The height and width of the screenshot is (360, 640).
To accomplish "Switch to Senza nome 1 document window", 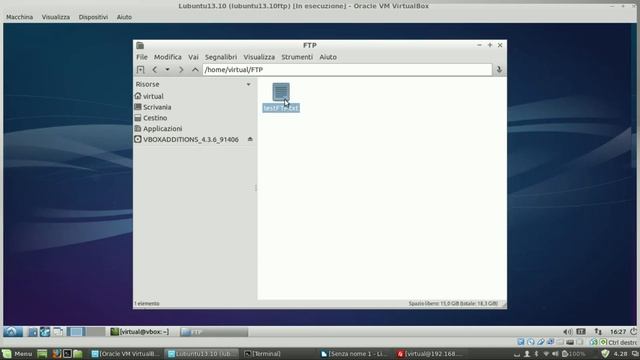I will [353, 354].
